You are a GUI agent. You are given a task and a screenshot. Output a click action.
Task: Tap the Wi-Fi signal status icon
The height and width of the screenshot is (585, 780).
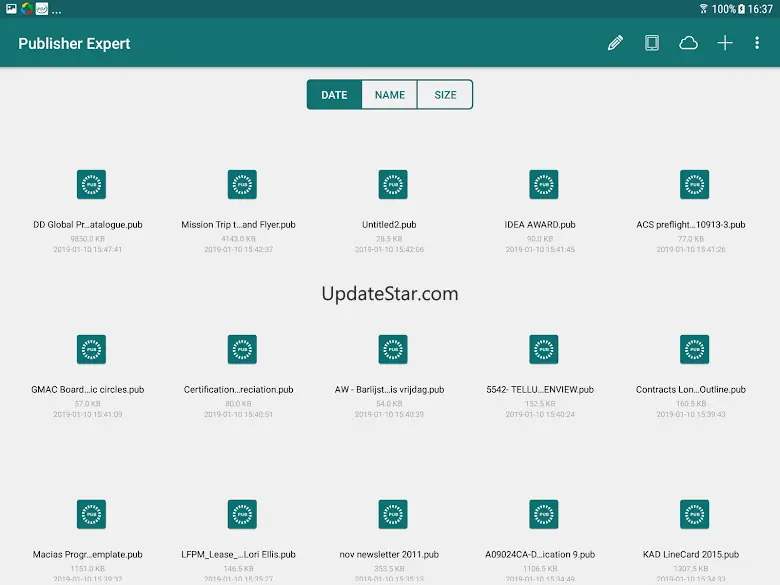pyautogui.click(x=703, y=9)
